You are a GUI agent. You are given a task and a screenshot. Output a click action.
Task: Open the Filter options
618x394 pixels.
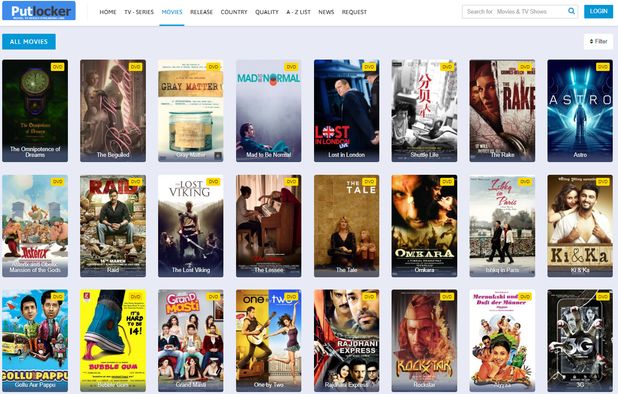[x=598, y=41]
